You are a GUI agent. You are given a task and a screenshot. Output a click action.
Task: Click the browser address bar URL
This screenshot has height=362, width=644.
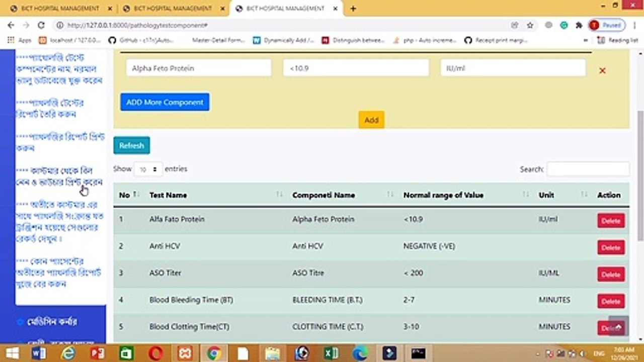[x=137, y=25]
